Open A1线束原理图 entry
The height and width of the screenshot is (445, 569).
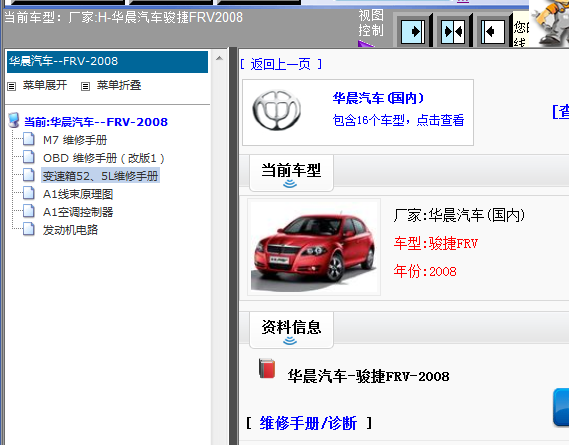(78, 194)
